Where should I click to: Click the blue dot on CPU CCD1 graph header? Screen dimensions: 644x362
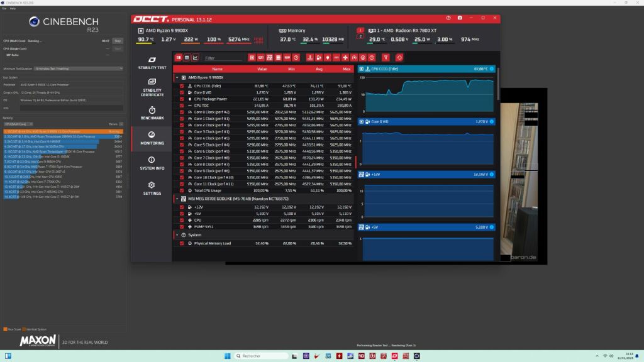pos(492,69)
